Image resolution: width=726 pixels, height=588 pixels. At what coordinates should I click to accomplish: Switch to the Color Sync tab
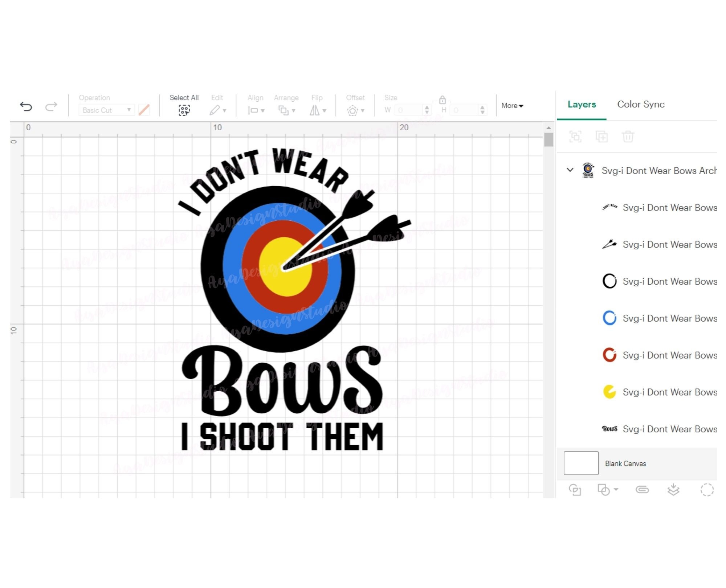point(641,105)
